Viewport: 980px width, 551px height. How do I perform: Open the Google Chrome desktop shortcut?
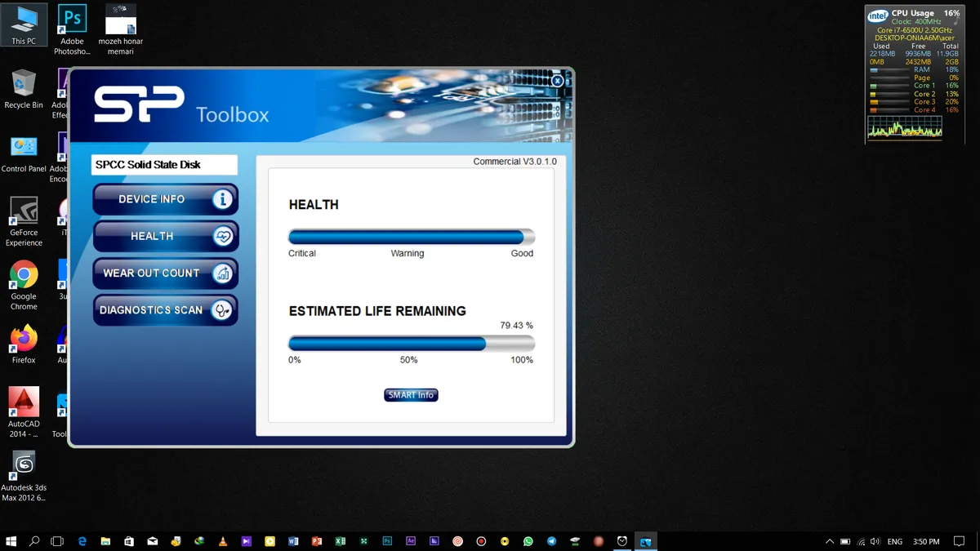pyautogui.click(x=24, y=286)
